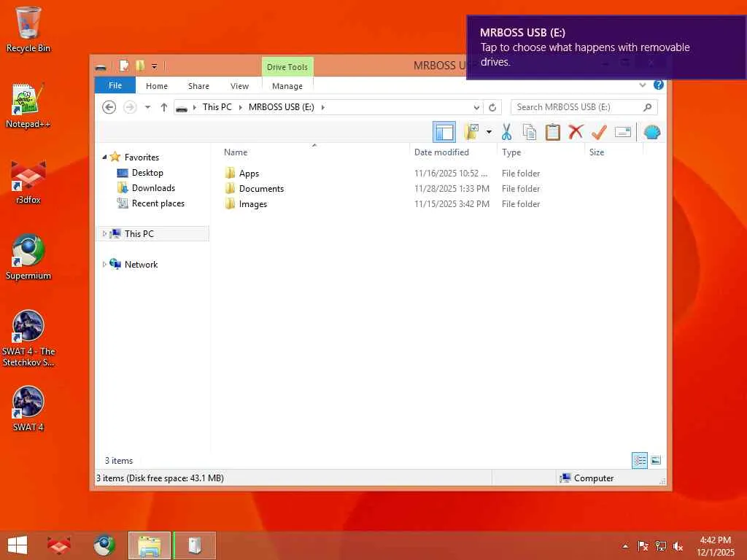This screenshot has width=747, height=560.
Task: Open the address bar history dropdown
Action: [x=476, y=107]
